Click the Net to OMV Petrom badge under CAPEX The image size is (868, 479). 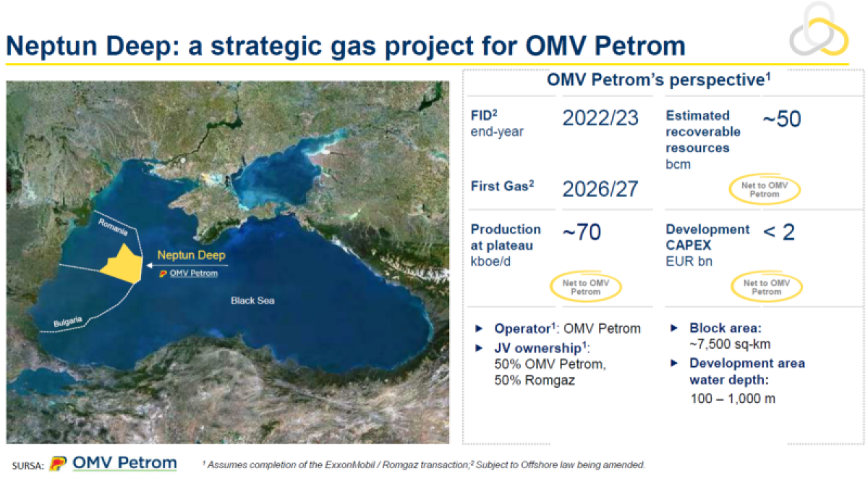(x=766, y=287)
